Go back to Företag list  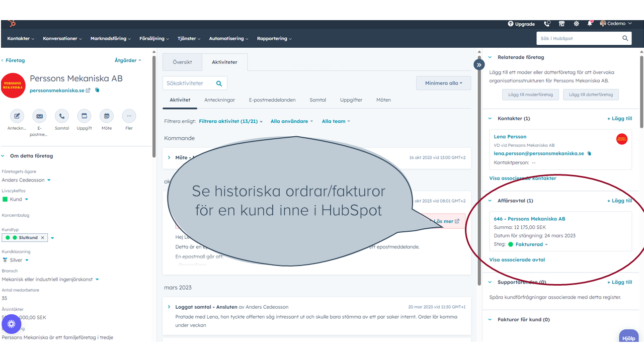[13, 60]
